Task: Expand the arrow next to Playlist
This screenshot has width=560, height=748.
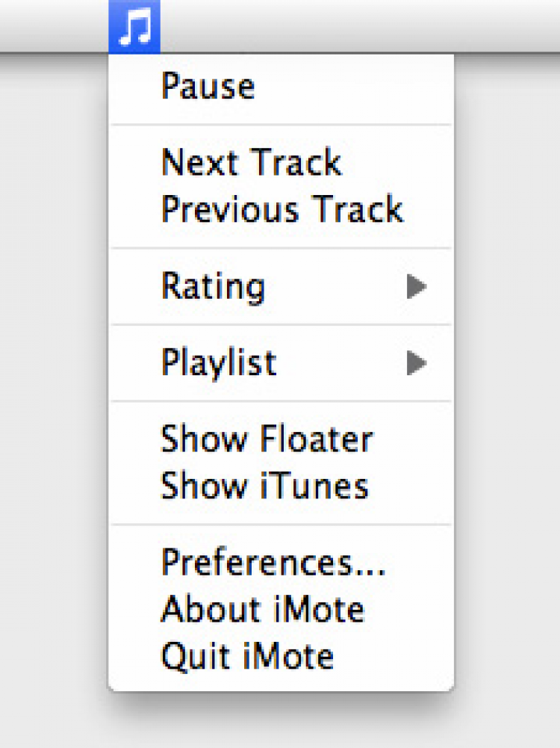Action: [x=417, y=364]
